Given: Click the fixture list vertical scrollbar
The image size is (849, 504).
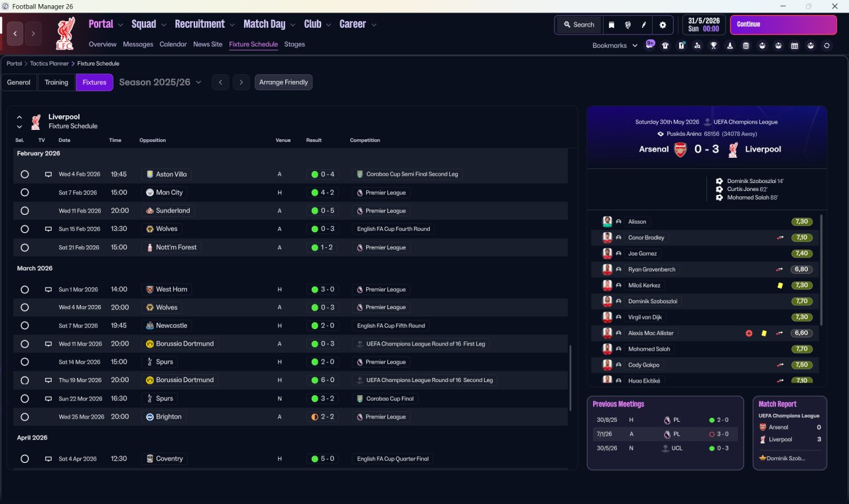Looking at the screenshot, I should coord(570,378).
